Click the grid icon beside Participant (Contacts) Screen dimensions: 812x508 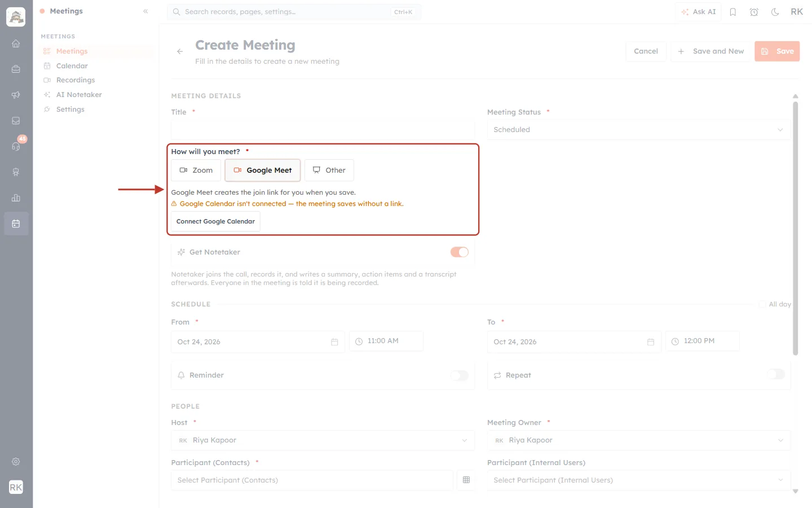466,480
